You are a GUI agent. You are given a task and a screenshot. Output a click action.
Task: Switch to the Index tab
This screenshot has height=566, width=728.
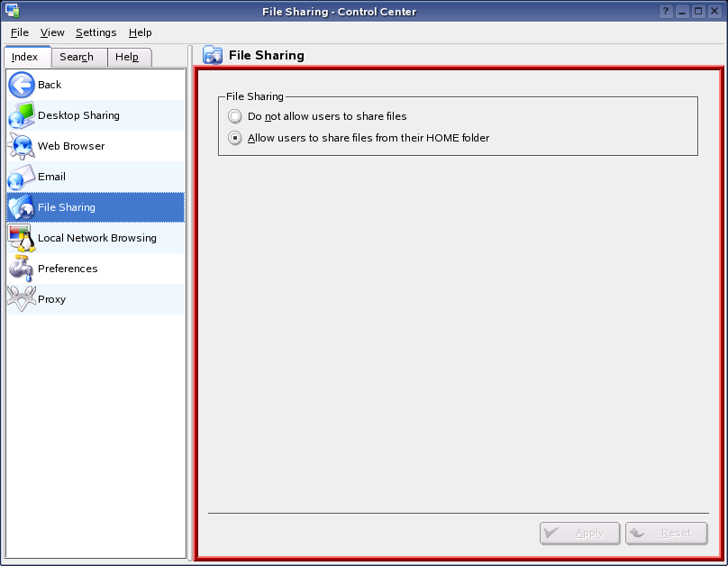[x=25, y=57]
